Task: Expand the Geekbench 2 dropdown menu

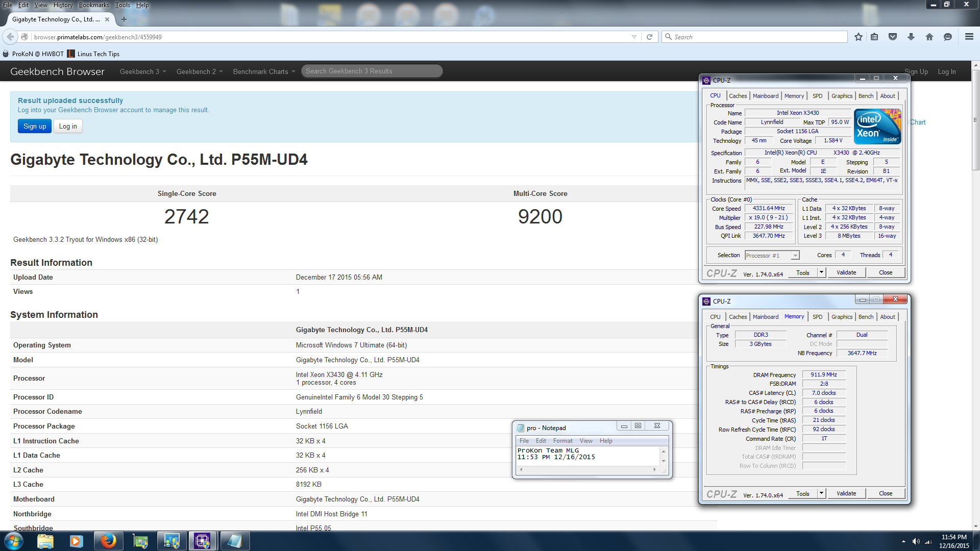Action: click(x=200, y=71)
